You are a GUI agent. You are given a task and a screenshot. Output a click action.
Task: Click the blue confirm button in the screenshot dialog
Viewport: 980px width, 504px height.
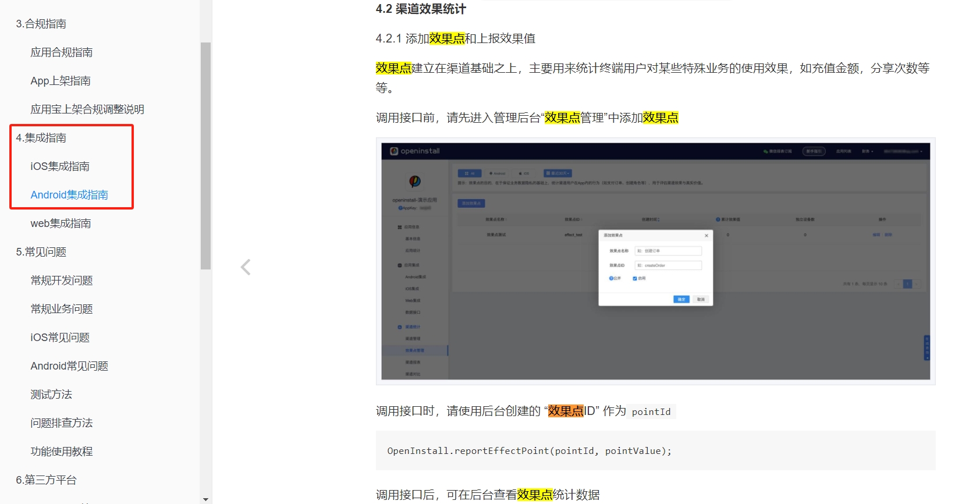pos(681,299)
